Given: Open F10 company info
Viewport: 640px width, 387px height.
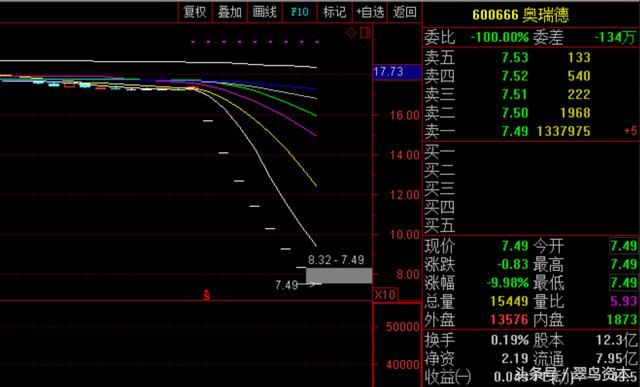Looking at the screenshot, I should pyautogui.click(x=300, y=12).
